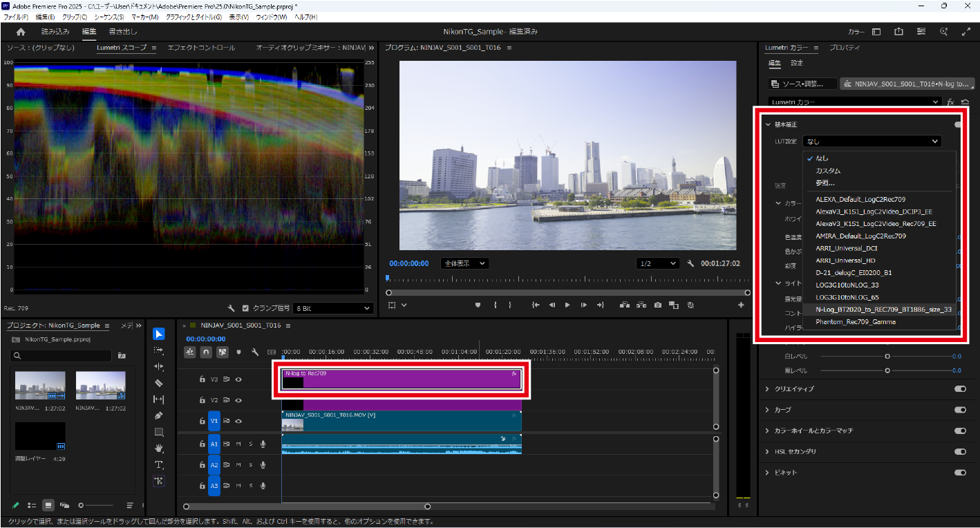Image resolution: width=980 pixels, height=528 pixels.
Task: Click the Home icon at top left
Action: click(x=21, y=32)
